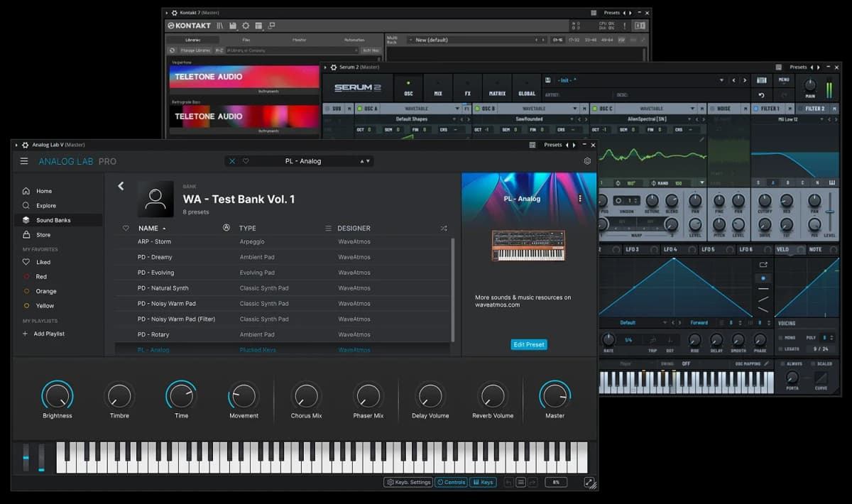Toggle FILTER 1 on in Serum
852x504 pixels.
[x=755, y=109]
